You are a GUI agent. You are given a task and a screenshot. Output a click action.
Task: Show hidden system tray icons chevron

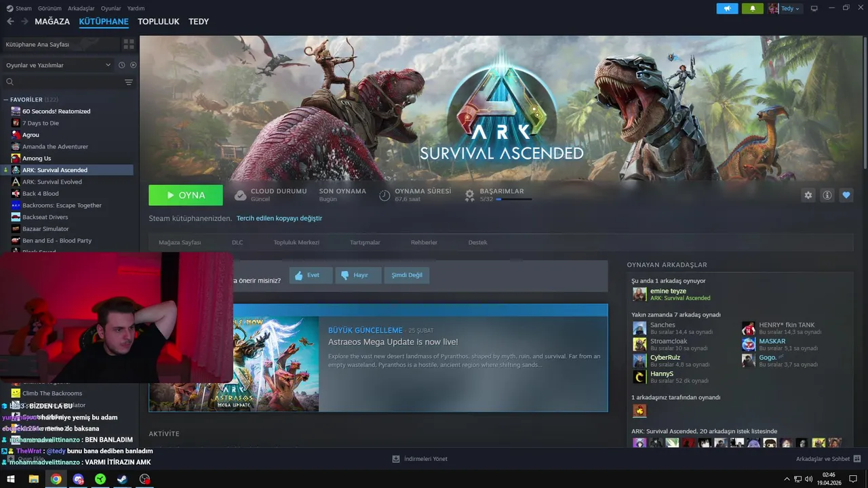click(787, 479)
